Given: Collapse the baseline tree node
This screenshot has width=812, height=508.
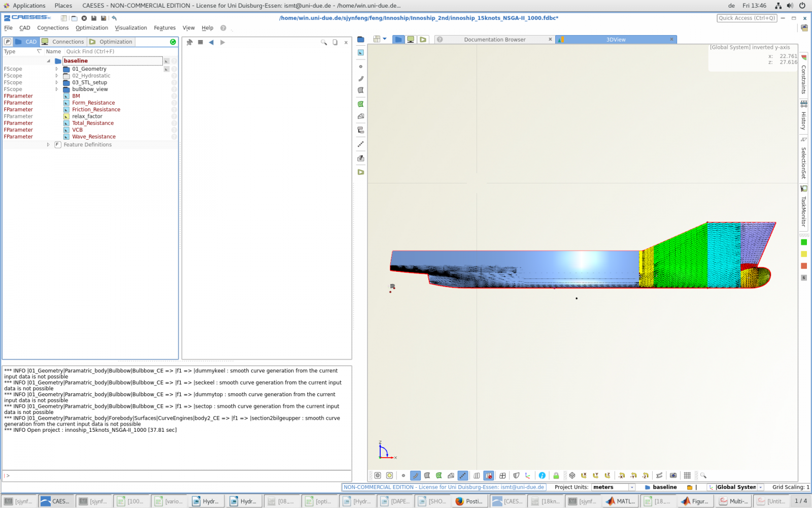Looking at the screenshot, I should coord(49,61).
